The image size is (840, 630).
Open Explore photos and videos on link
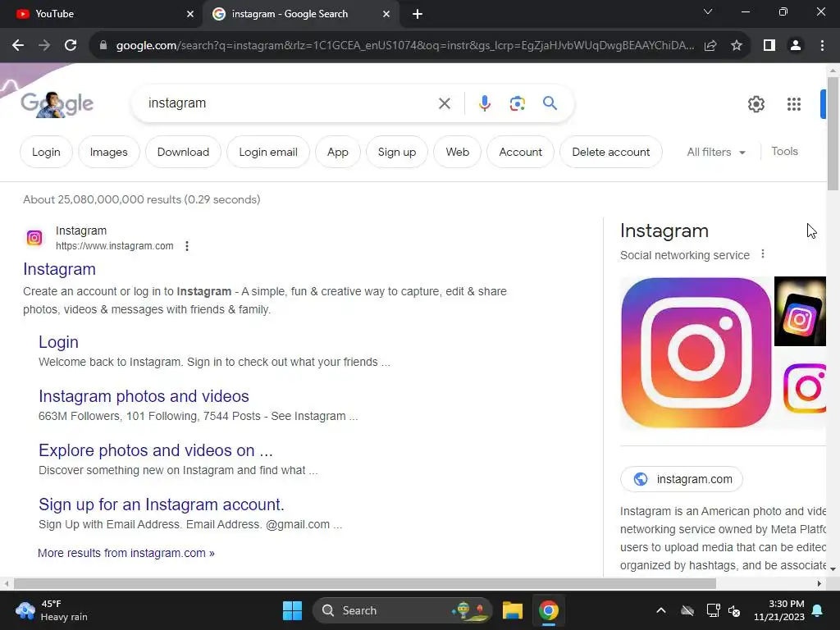point(155,450)
